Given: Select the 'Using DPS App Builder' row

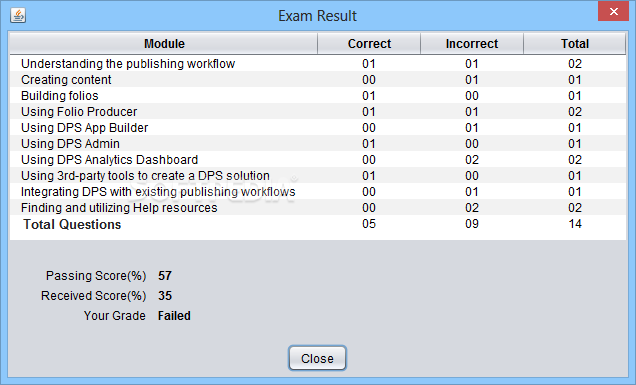Looking at the screenshot, I should 318,128.
